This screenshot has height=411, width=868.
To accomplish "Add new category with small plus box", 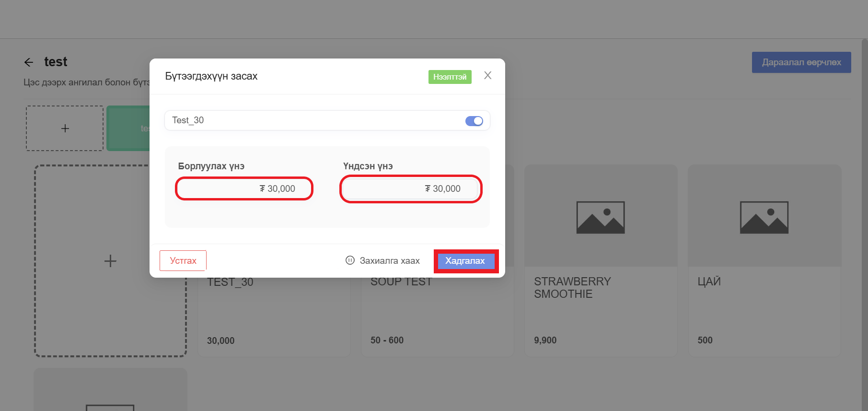I will pos(65,129).
